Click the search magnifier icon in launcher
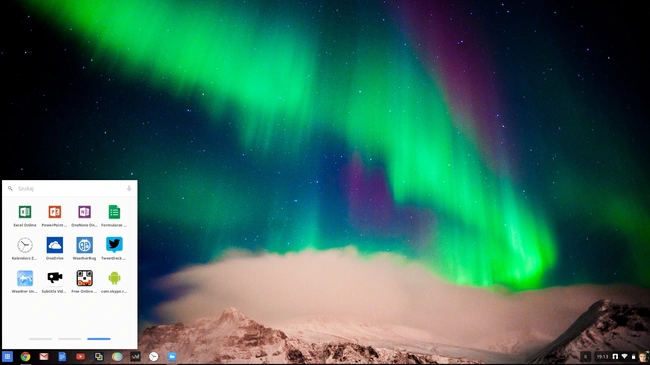The height and width of the screenshot is (365, 650). (x=10, y=188)
